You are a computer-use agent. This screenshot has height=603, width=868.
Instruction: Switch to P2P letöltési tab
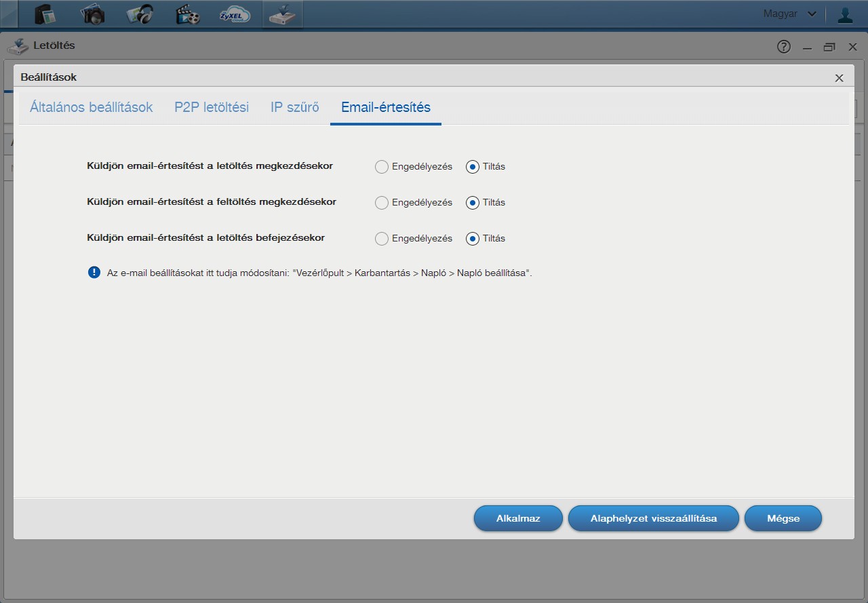click(212, 107)
